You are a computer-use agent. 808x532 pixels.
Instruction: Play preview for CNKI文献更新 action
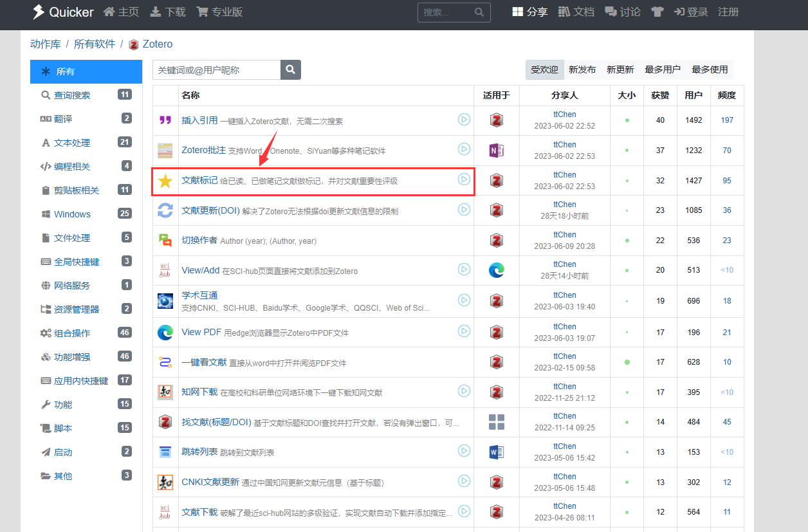click(x=464, y=481)
